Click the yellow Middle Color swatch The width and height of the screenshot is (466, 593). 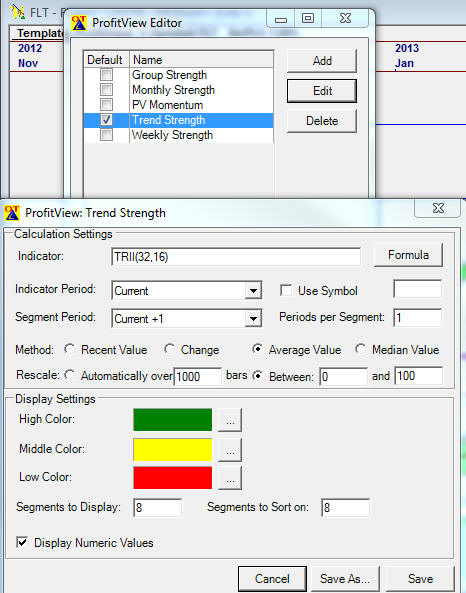click(x=172, y=449)
